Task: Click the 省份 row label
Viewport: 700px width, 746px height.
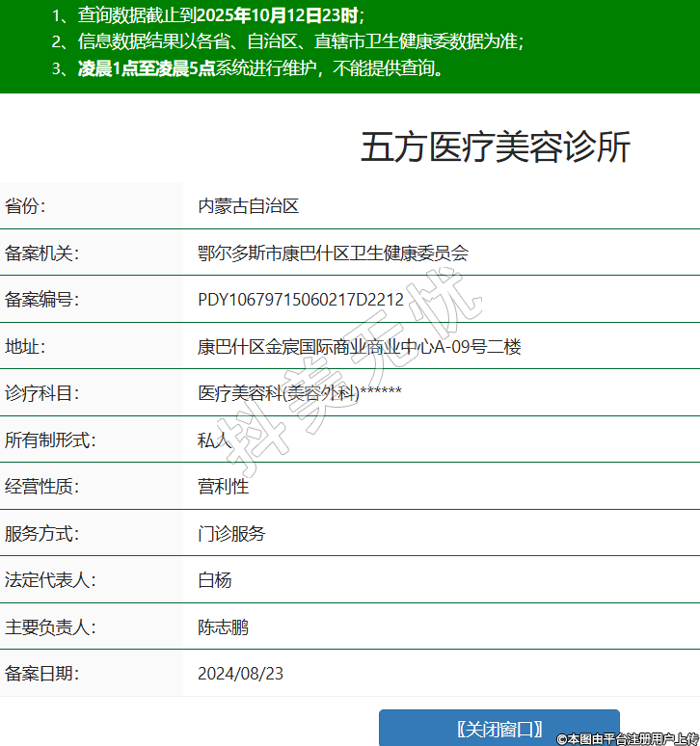Action: 25,206
